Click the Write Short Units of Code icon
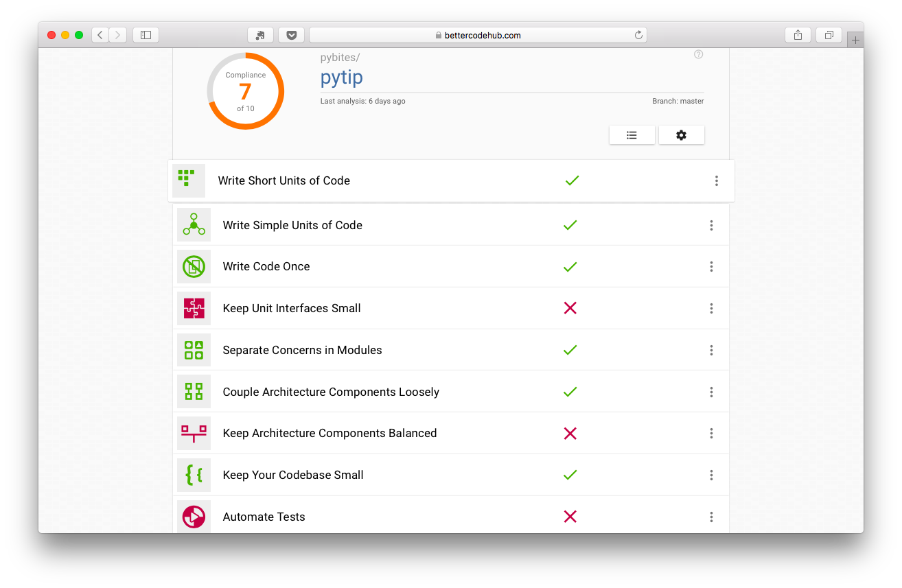902x588 pixels. tap(188, 180)
